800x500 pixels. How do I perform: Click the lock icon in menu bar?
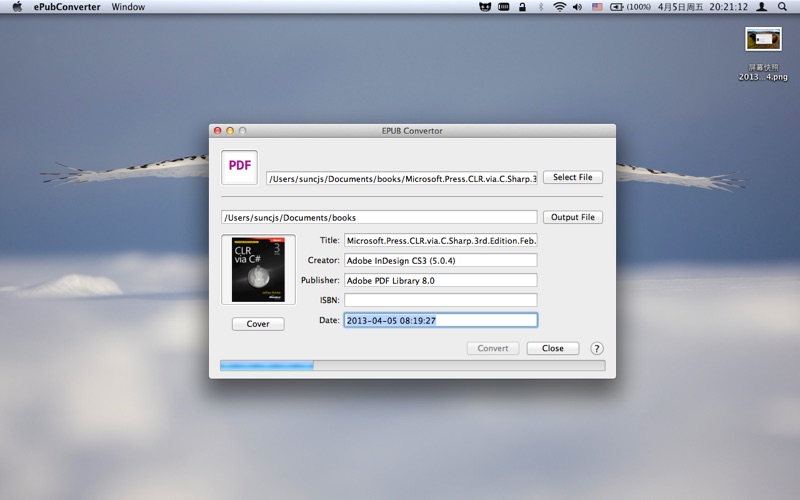[x=522, y=7]
